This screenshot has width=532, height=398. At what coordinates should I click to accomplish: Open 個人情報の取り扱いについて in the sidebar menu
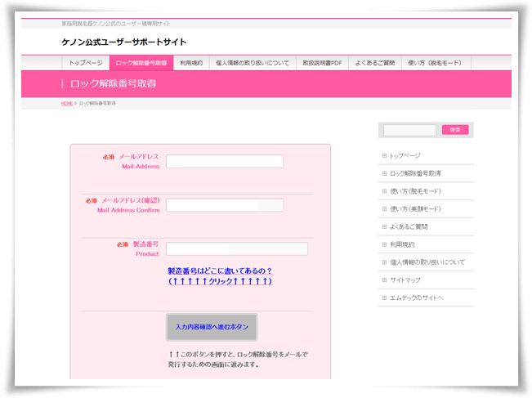[427, 262]
